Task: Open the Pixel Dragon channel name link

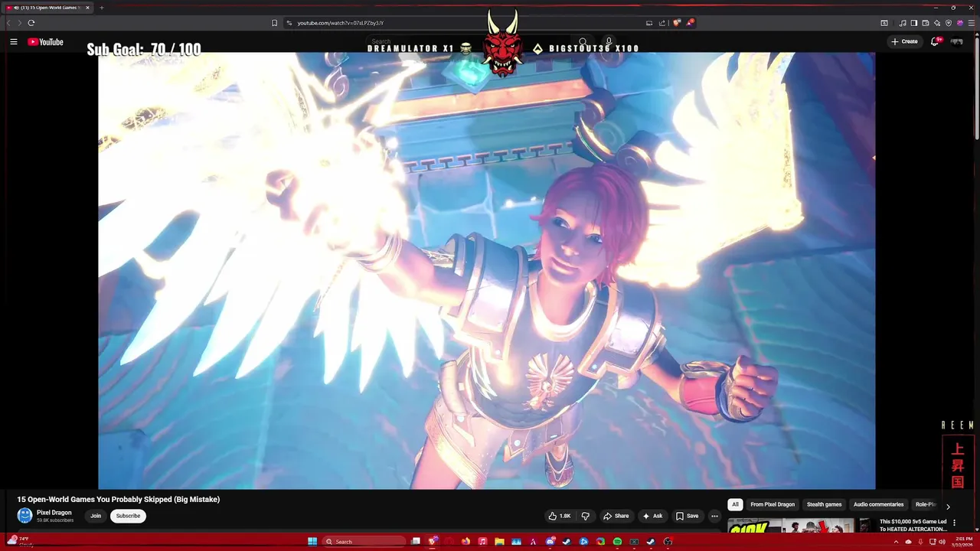Action: (x=54, y=513)
